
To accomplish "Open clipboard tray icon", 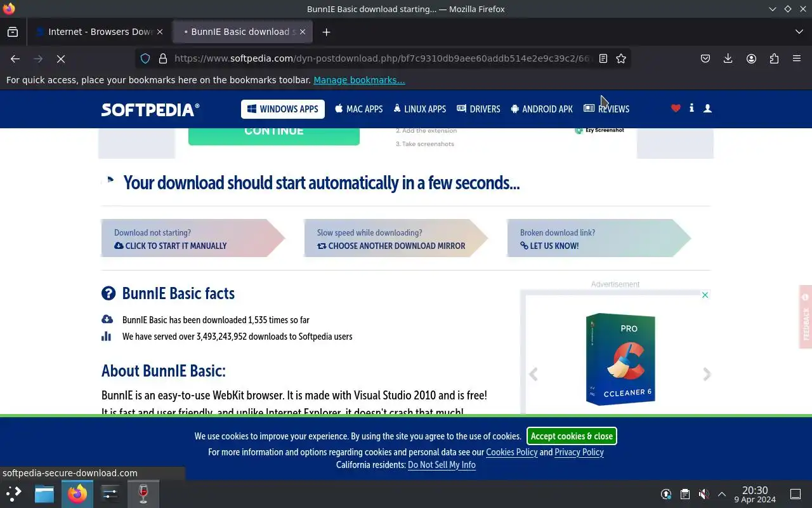I will tap(685, 494).
